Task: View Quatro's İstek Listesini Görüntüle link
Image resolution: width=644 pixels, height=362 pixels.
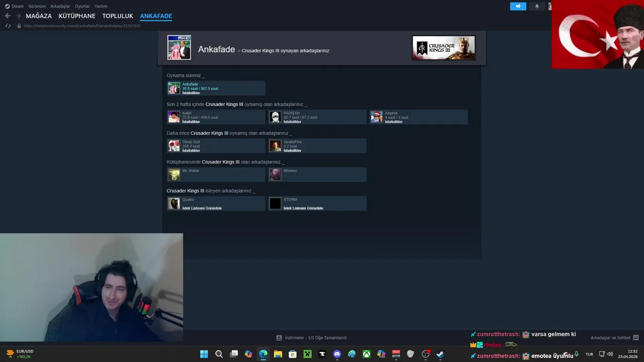Action: coord(202,208)
